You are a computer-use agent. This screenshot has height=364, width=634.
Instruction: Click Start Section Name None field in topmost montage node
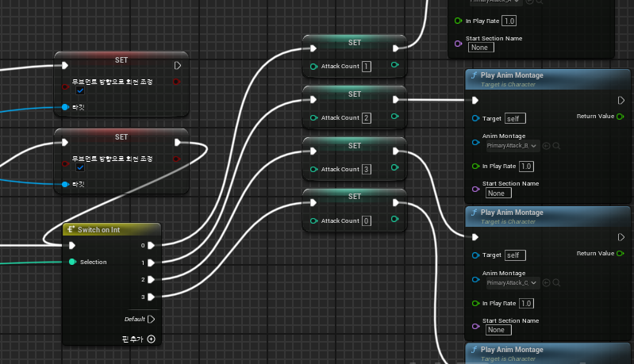point(481,48)
